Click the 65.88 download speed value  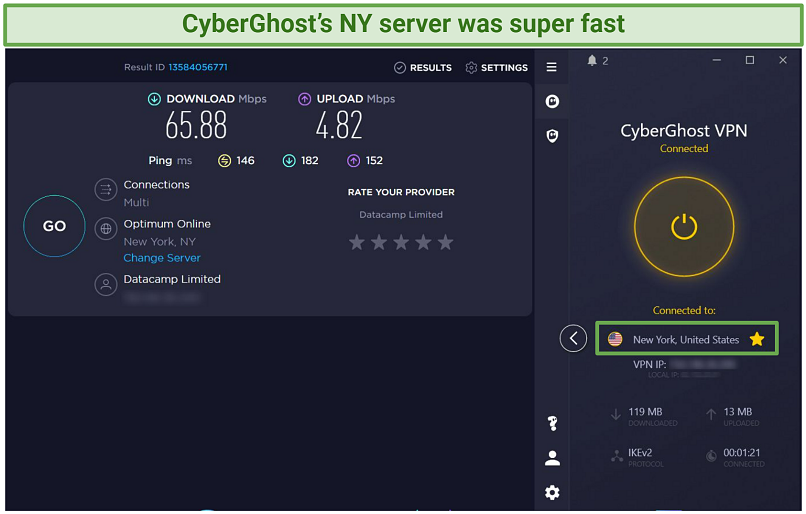click(x=196, y=125)
